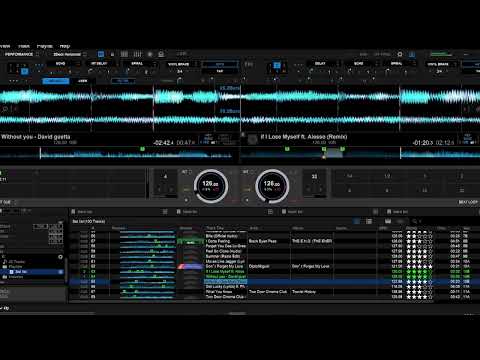Click Tourist History album cell
The image size is (480, 360).
click(304, 292)
